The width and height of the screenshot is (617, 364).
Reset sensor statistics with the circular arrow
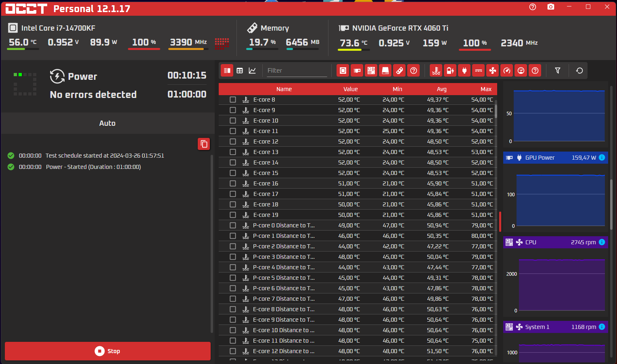click(x=579, y=71)
